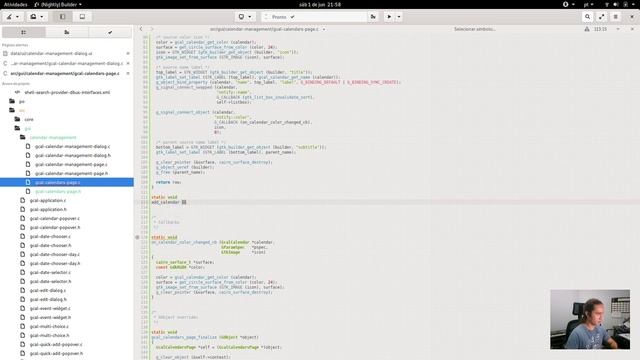Screen dimensions: 640x360
Task: Open gcal-calendar-management-dialog.h from the tree
Action: (x=73, y=155)
